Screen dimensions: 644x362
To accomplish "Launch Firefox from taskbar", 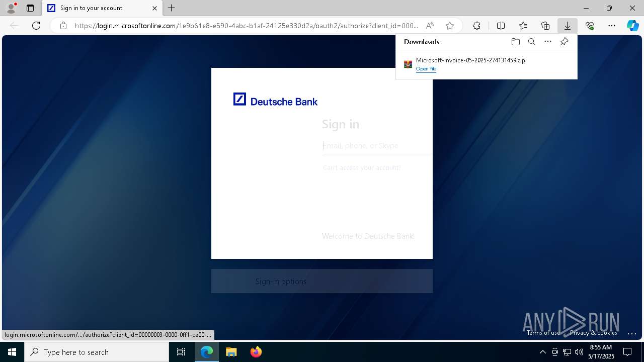I will pos(256,352).
